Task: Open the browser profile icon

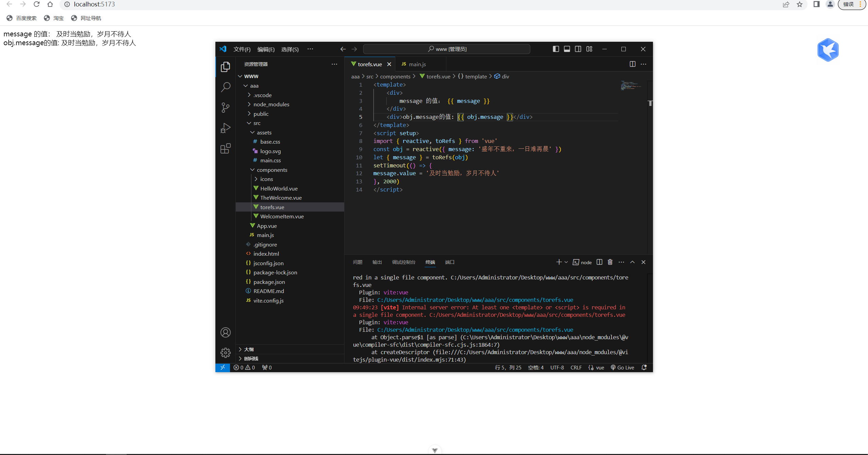Action: coord(830,4)
